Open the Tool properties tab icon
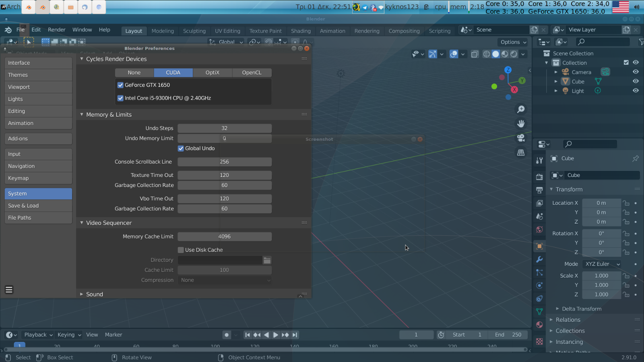This screenshot has width=644, height=362. (x=539, y=160)
